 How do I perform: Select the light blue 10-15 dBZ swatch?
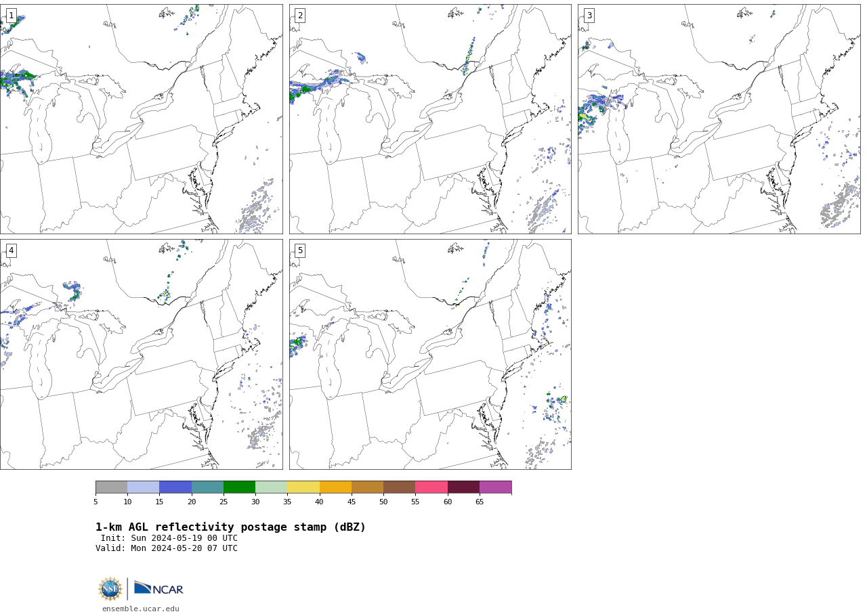(144, 487)
